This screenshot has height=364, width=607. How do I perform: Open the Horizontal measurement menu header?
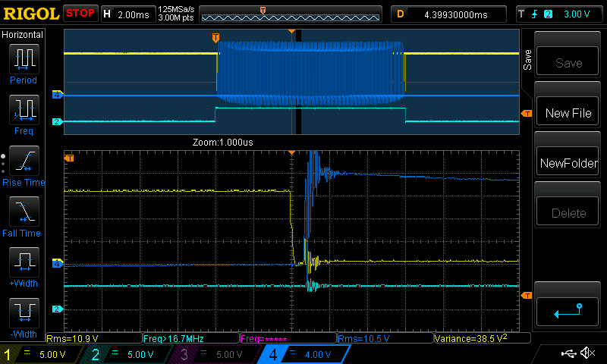[x=23, y=35]
